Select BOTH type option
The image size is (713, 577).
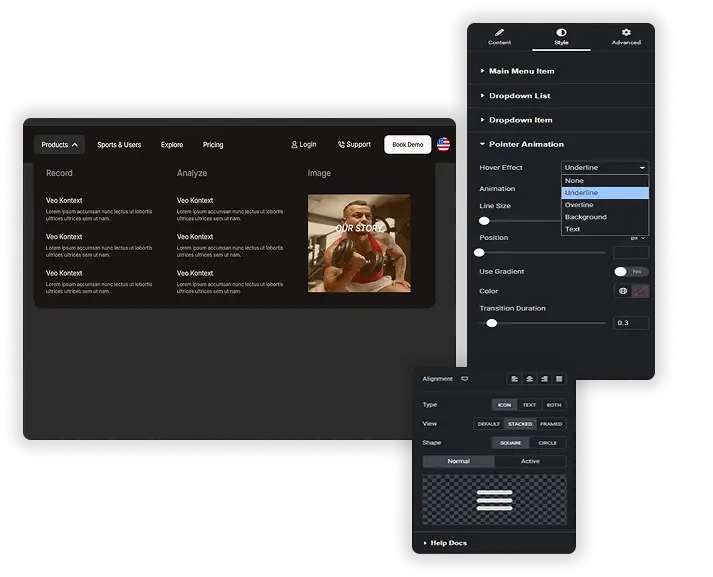[x=554, y=405]
